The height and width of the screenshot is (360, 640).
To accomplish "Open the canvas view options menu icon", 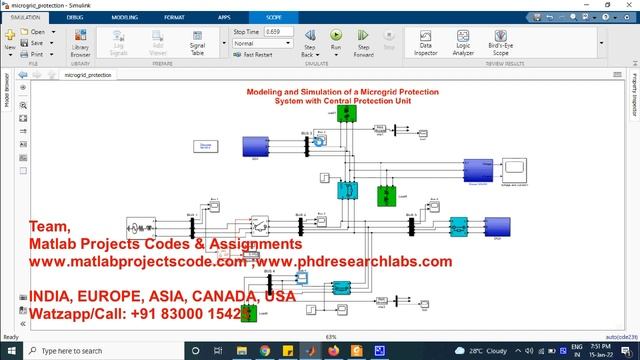I will coord(617,75).
